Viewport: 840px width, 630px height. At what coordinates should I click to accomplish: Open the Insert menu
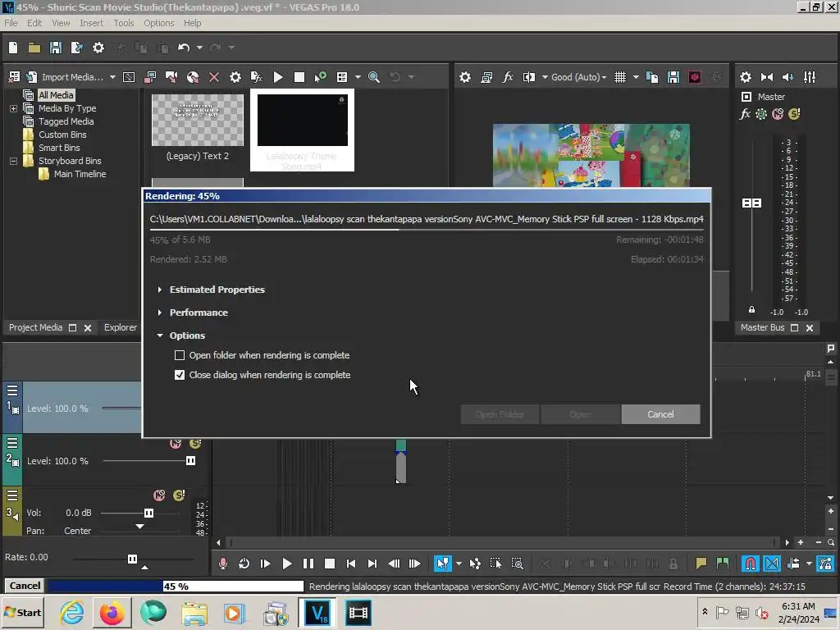(91, 23)
